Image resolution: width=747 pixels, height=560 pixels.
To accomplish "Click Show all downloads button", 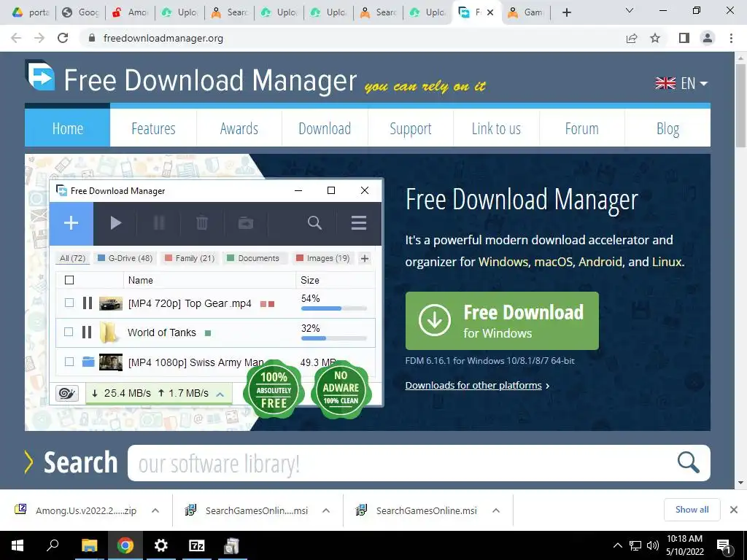I will [x=692, y=510].
